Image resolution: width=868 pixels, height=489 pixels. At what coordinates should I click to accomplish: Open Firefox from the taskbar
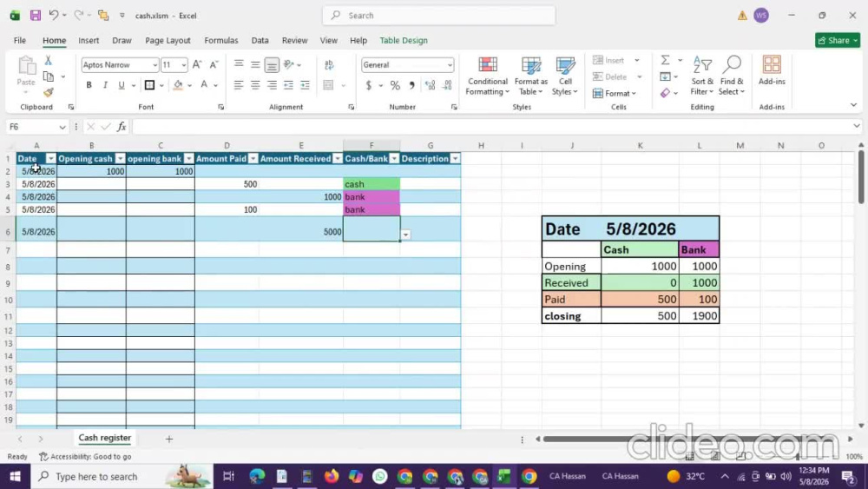click(332, 476)
